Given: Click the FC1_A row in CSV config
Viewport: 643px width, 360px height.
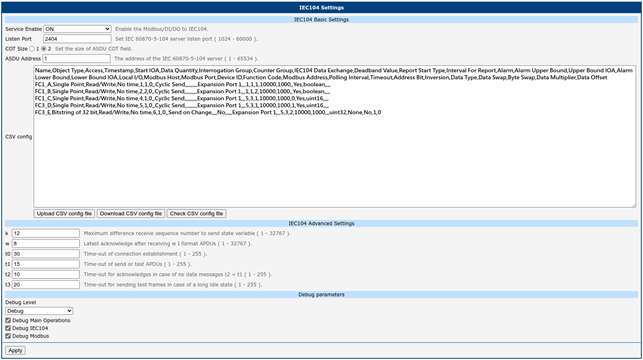Looking at the screenshot, I should point(182,84).
